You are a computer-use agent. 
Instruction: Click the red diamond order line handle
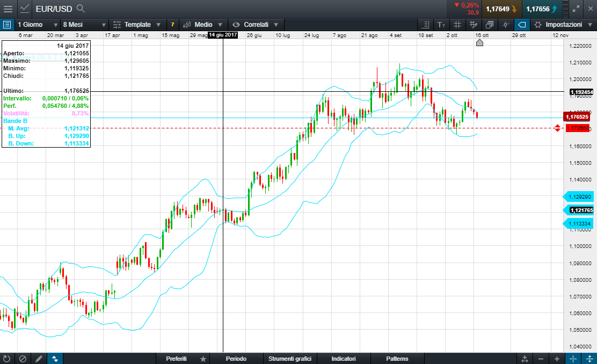[x=557, y=128]
